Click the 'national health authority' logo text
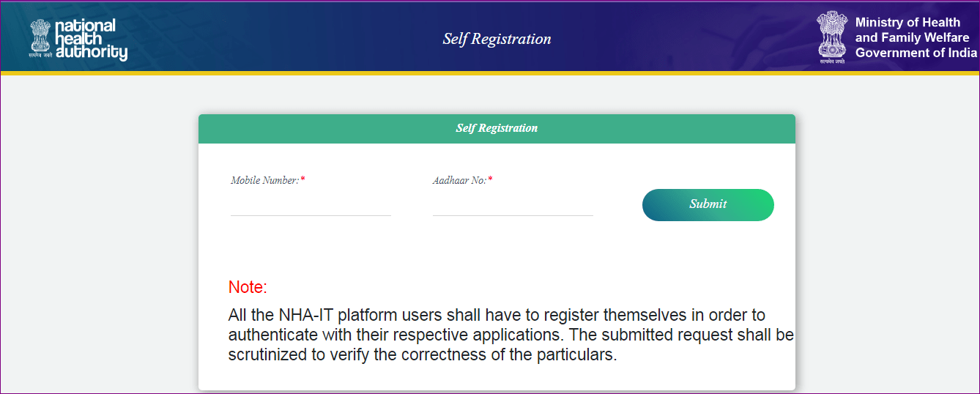 91,40
